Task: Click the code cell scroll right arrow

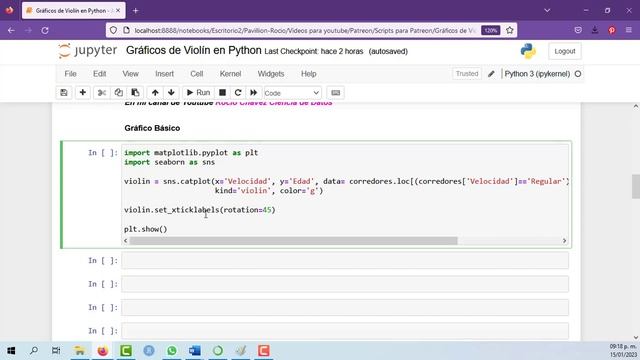Action: point(564,241)
